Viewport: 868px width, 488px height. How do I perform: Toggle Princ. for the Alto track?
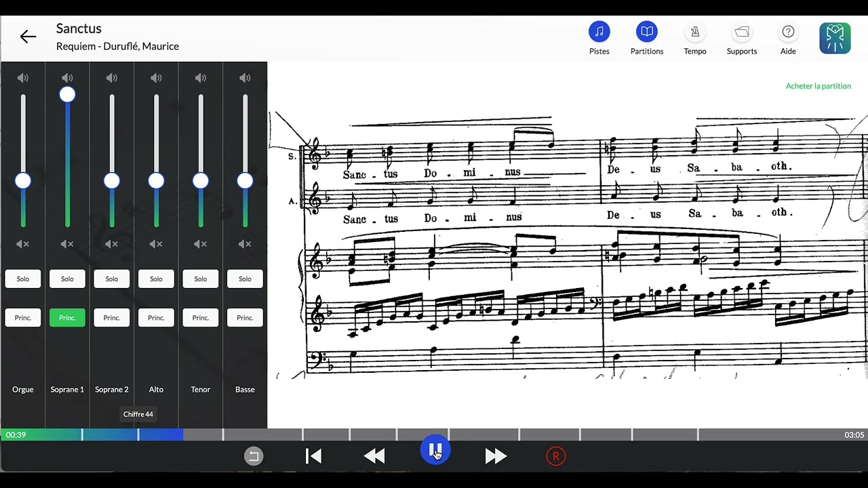click(156, 318)
